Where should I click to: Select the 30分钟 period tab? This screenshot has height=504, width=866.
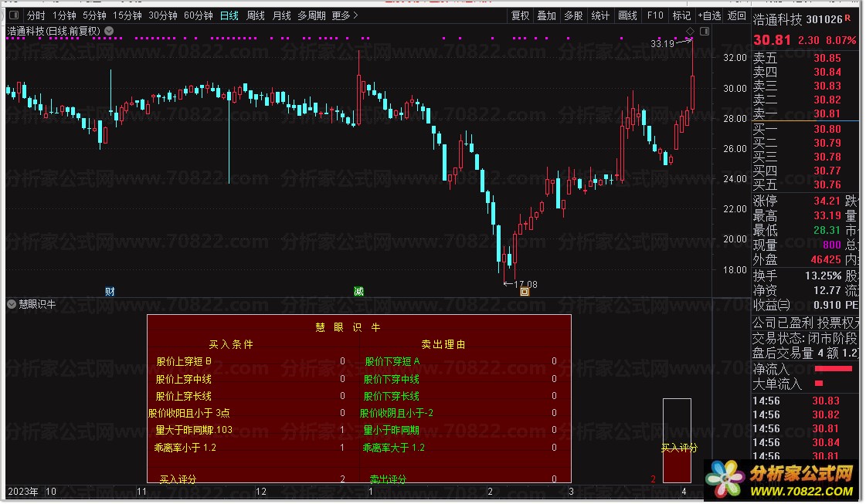pos(163,15)
